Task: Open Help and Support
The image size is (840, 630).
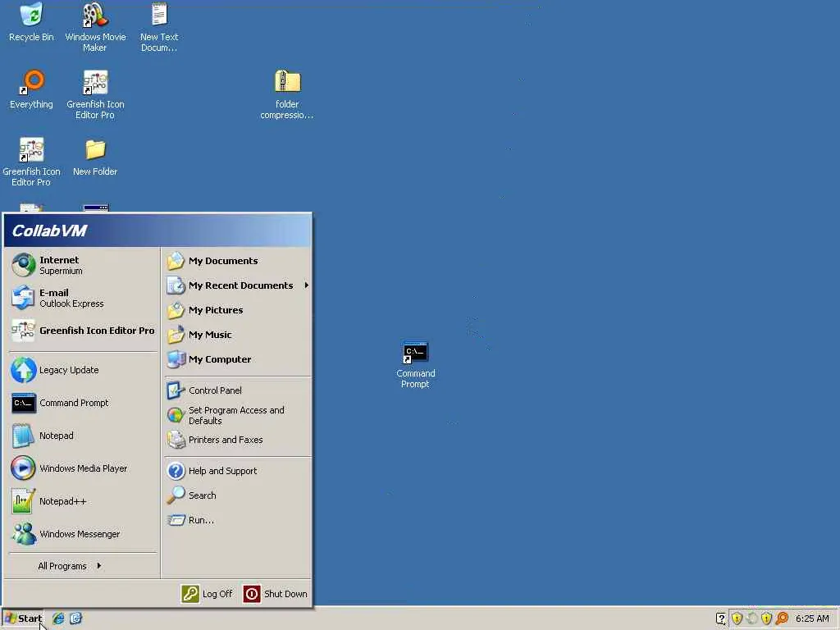Action: tap(237, 471)
